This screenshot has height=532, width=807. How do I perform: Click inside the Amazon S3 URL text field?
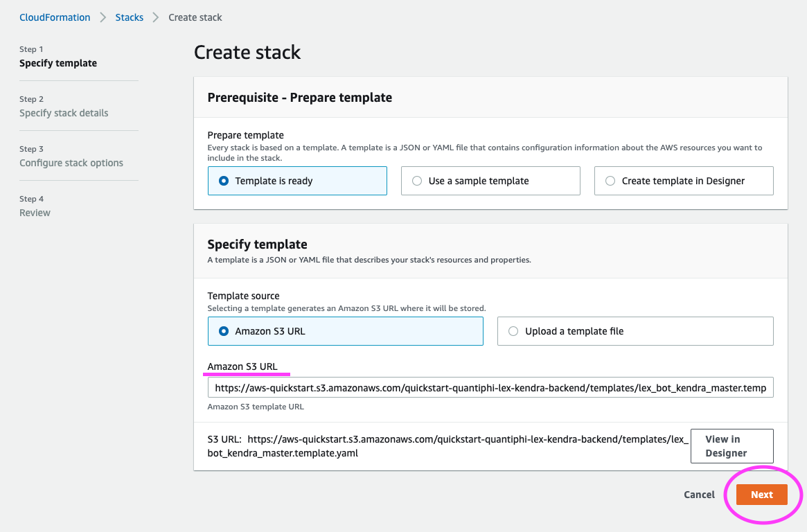click(490, 388)
